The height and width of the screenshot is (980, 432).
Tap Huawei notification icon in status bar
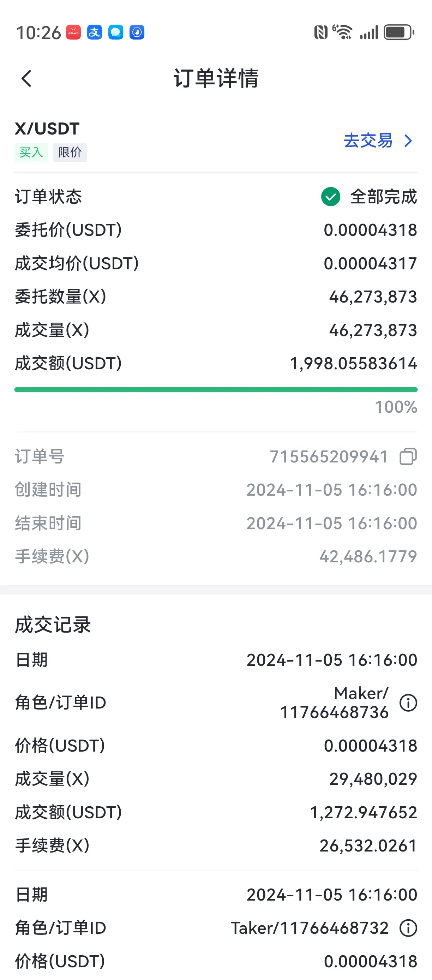pos(73,32)
